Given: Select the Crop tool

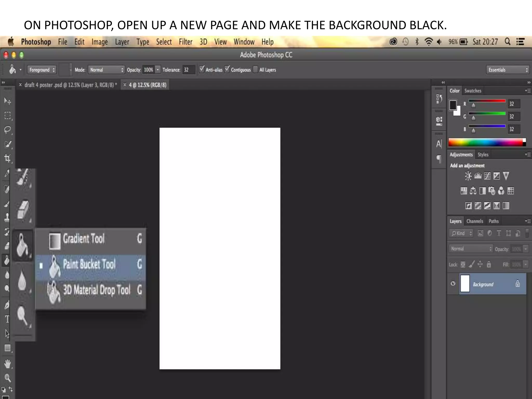Looking at the screenshot, I should [8, 158].
